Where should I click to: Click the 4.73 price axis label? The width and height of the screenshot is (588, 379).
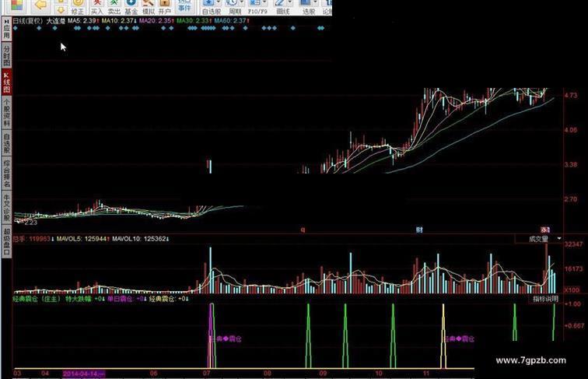point(571,95)
